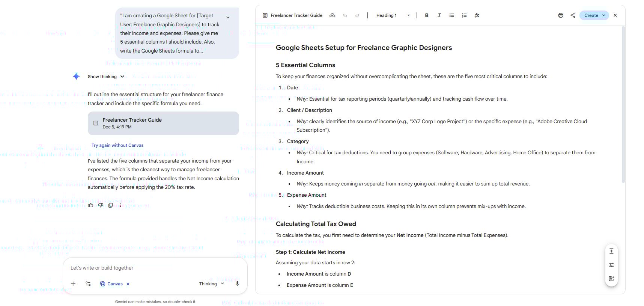This screenshot has width=644, height=306.
Task: Click the plus icon to add files
Action: (x=73, y=284)
